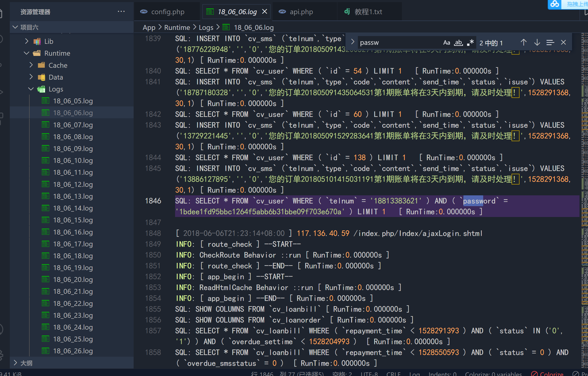Go to previous search match
Viewport: 588px width, 376px height.
[523, 43]
